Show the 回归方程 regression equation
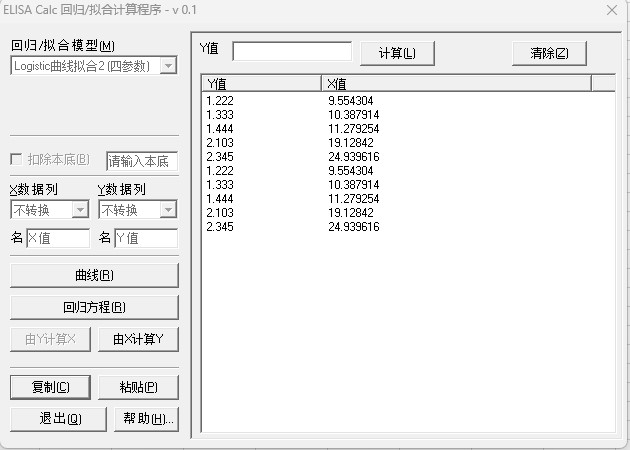This screenshot has height=450, width=630. pos(94,307)
